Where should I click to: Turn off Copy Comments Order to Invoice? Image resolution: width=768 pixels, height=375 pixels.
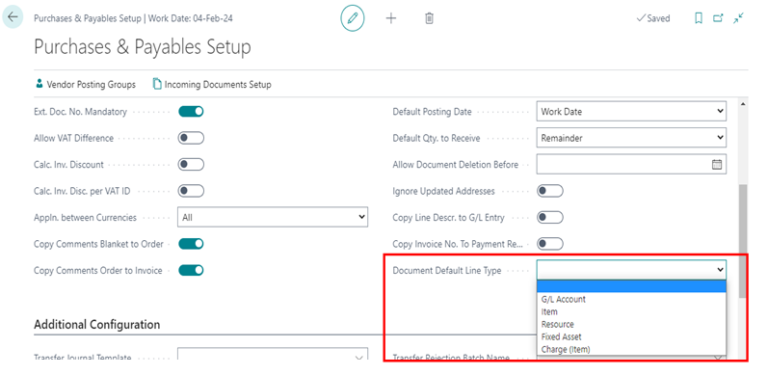pyautogui.click(x=191, y=270)
